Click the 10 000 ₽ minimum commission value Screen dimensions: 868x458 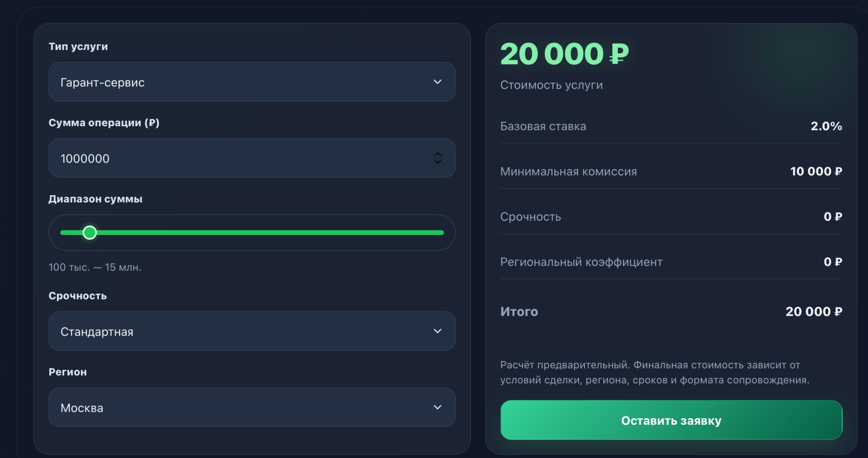click(x=816, y=172)
